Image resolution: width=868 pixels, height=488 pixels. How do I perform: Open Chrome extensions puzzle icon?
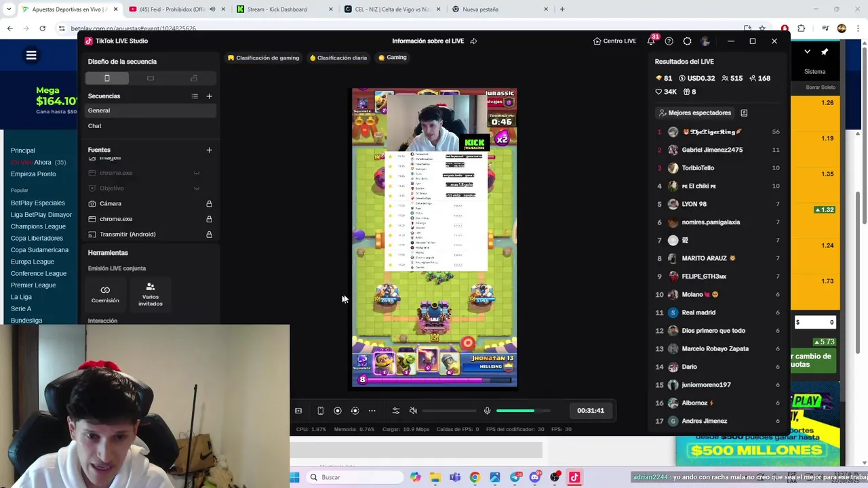tap(801, 28)
